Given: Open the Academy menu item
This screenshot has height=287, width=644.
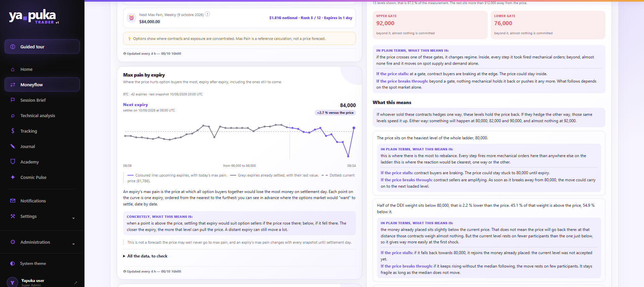Looking at the screenshot, I should (x=42, y=162).
